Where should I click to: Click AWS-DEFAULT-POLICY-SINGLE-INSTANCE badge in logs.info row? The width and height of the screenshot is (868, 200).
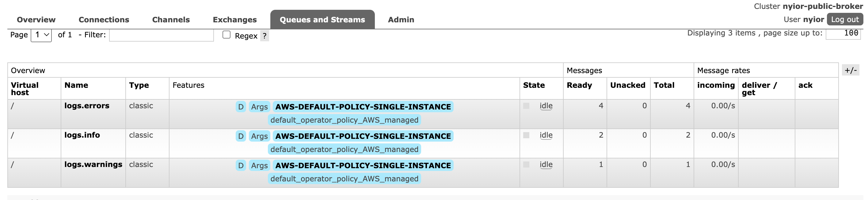pos(363,136)
